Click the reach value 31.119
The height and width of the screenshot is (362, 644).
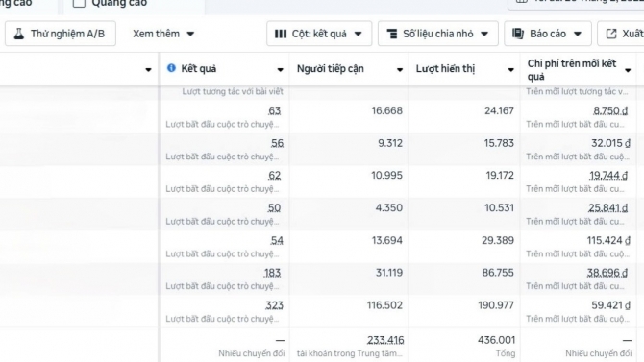tap(389, 273)
